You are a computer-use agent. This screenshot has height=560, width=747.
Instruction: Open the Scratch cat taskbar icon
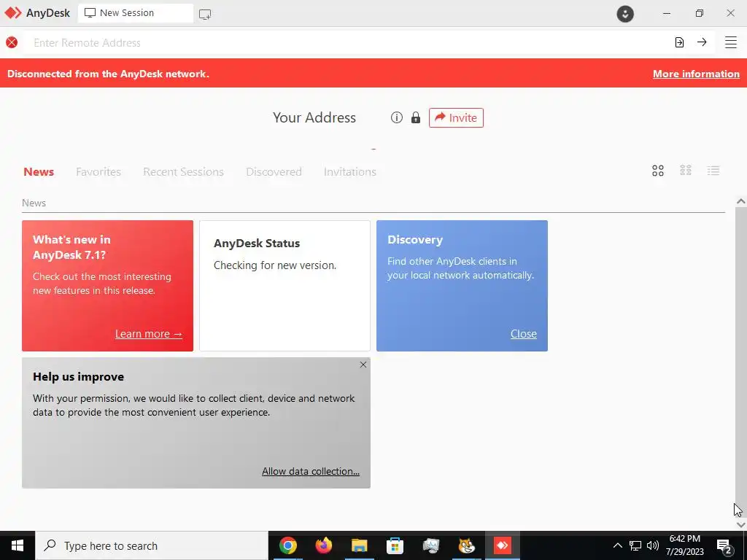pyautogui.click(x=466, y=545)
